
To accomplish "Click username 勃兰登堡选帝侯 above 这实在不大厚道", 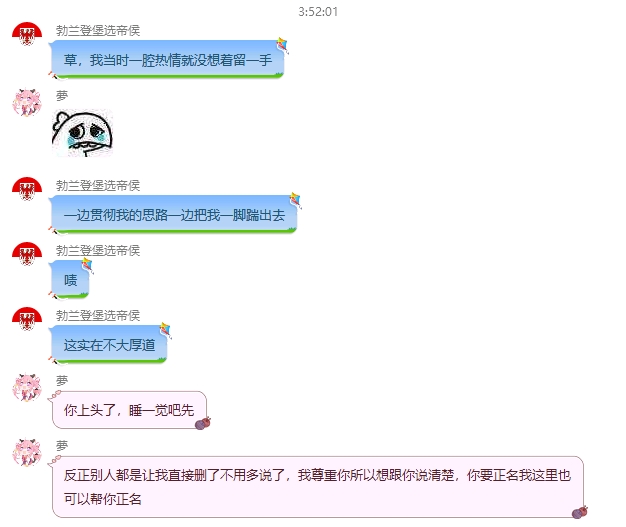I will [98, 315].
